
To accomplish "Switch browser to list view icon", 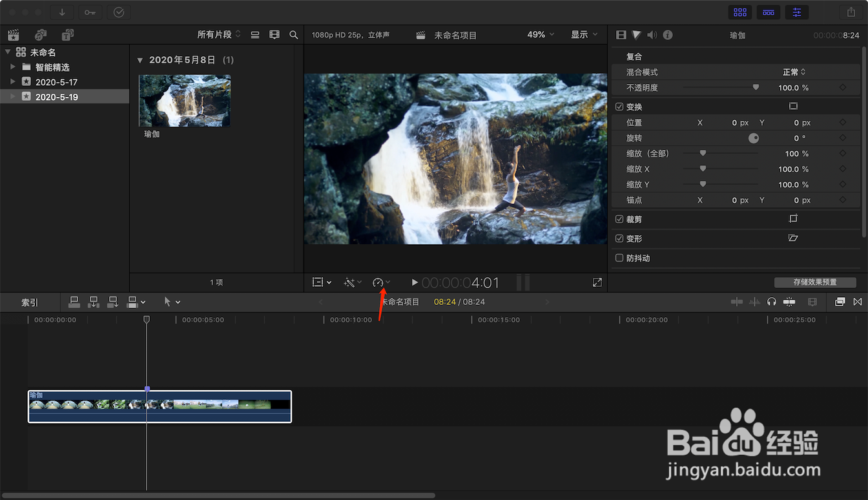I will pos(255,35).
